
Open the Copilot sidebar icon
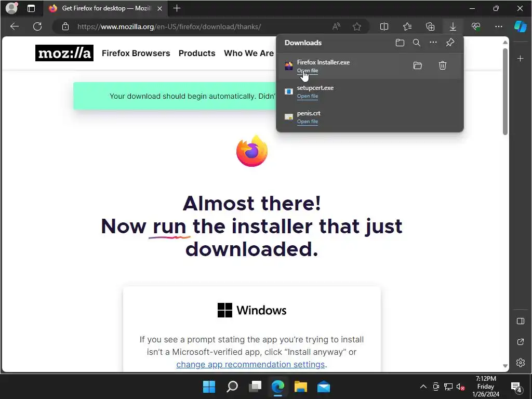pyautogui.click(x=521, y=26)
